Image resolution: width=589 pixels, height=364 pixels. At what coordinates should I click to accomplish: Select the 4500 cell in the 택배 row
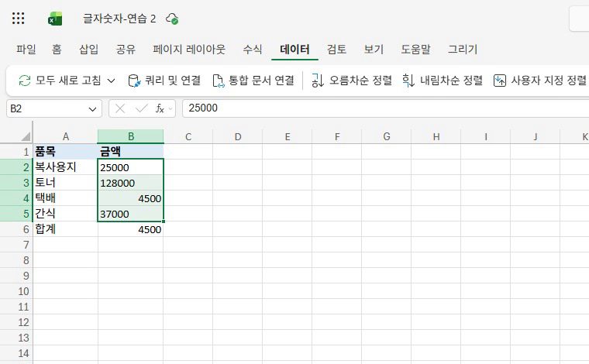pyautogui.click(x=131, y=198)
